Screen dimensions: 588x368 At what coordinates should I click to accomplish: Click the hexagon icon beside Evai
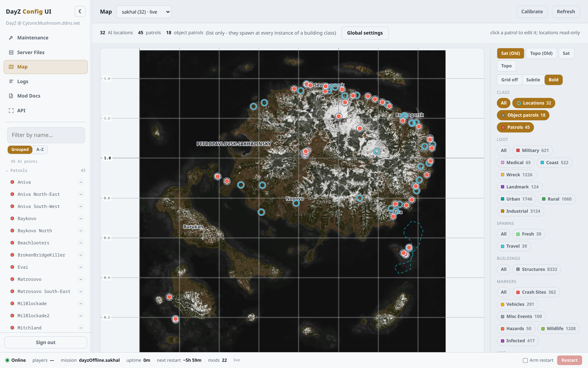[x=12, y=267]
